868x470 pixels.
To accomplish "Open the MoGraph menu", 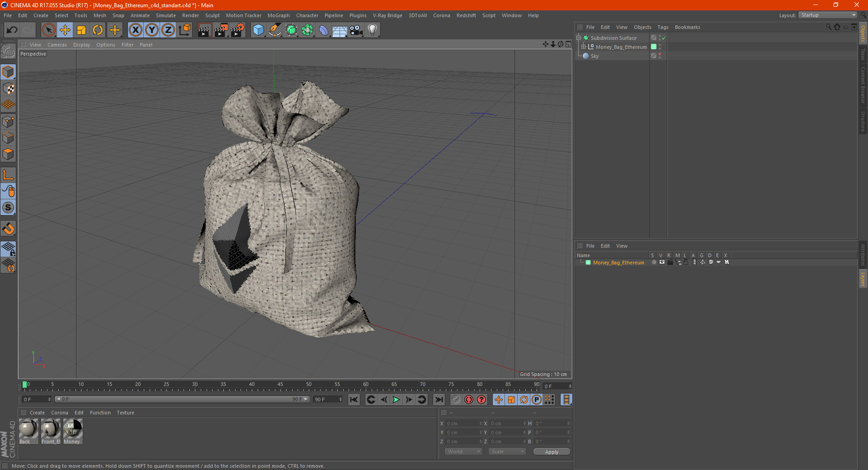I will (x=278, y=15).
